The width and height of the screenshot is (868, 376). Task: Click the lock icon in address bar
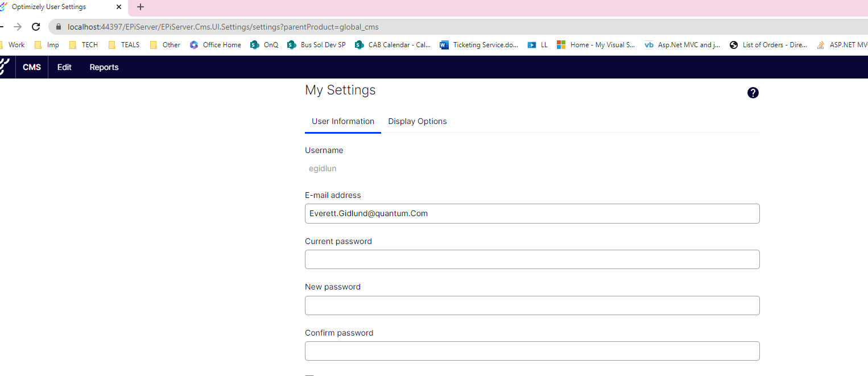(58, 27)
